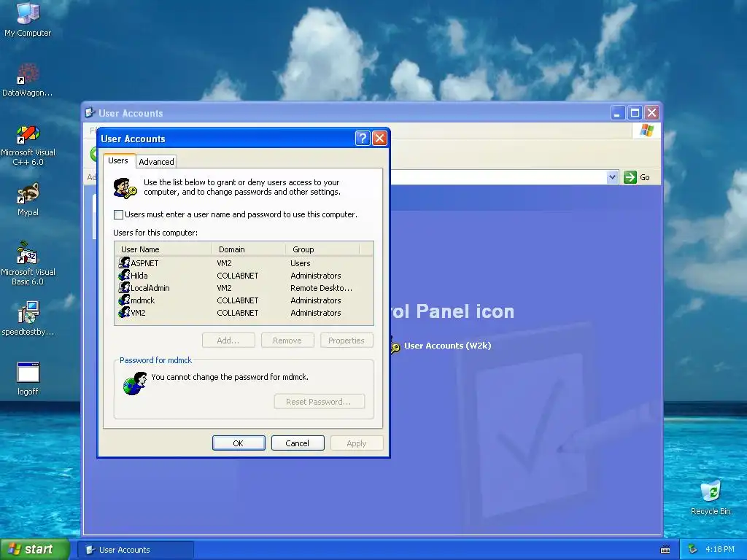Click the ASPNET user icon
747x560 pixels.
pyautogui.click(x=124, y=262)
